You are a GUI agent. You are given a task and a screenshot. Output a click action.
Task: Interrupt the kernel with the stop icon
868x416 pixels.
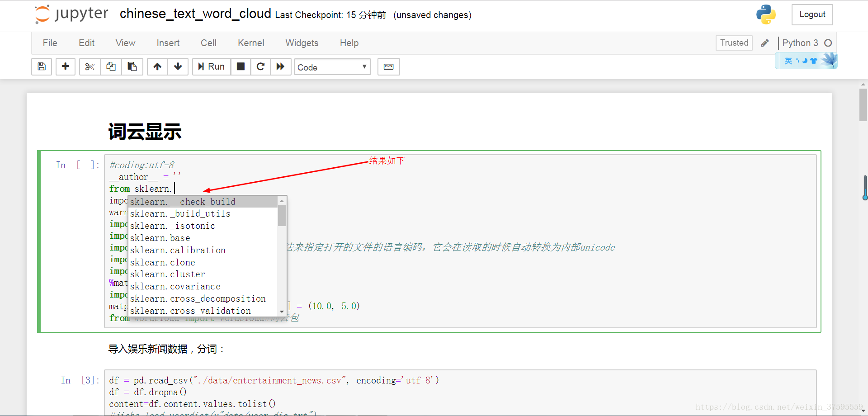[241, 66]
